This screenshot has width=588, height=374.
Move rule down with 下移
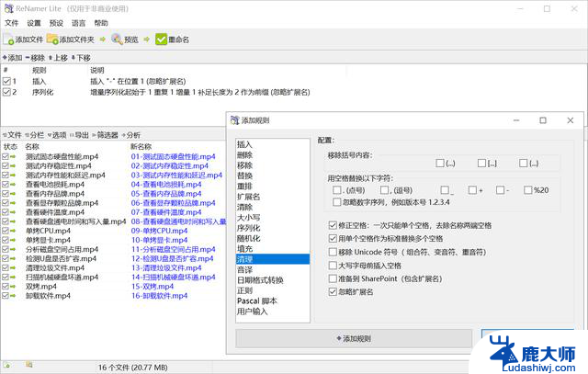click(x=81, y=58)
